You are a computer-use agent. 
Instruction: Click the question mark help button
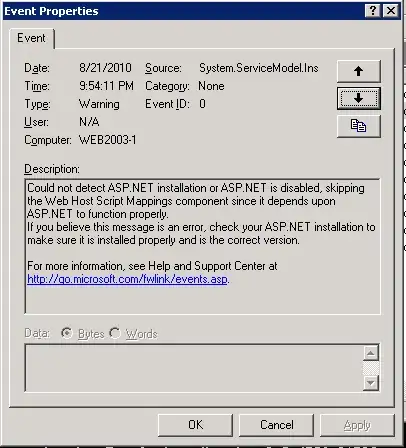click(x=373, y=11)
